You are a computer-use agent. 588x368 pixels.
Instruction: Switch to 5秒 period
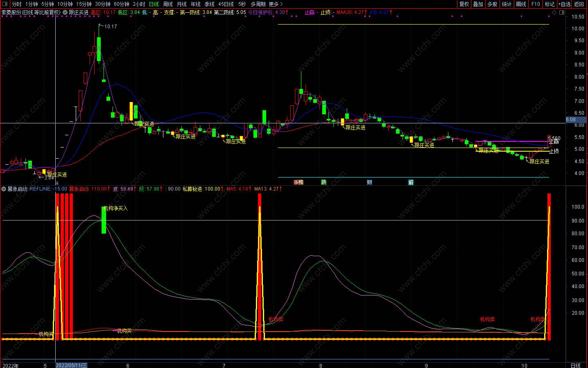242,4
